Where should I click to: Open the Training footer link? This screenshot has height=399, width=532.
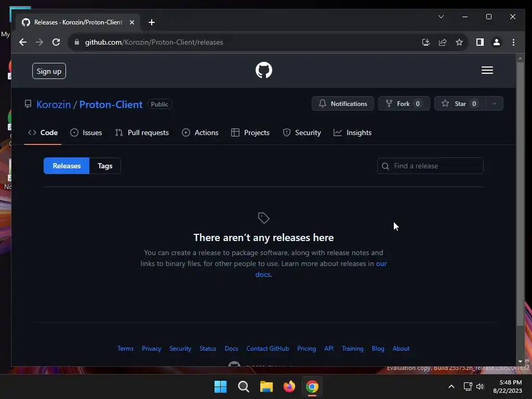point(353,349)
